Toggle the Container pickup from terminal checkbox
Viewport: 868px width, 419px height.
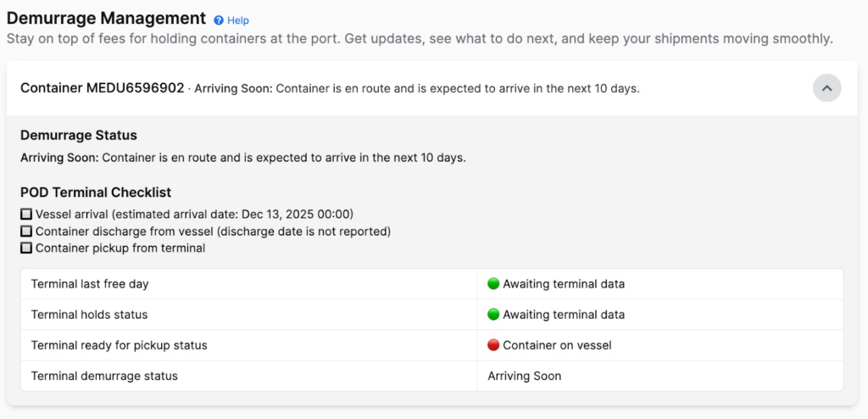pos(26,249)
